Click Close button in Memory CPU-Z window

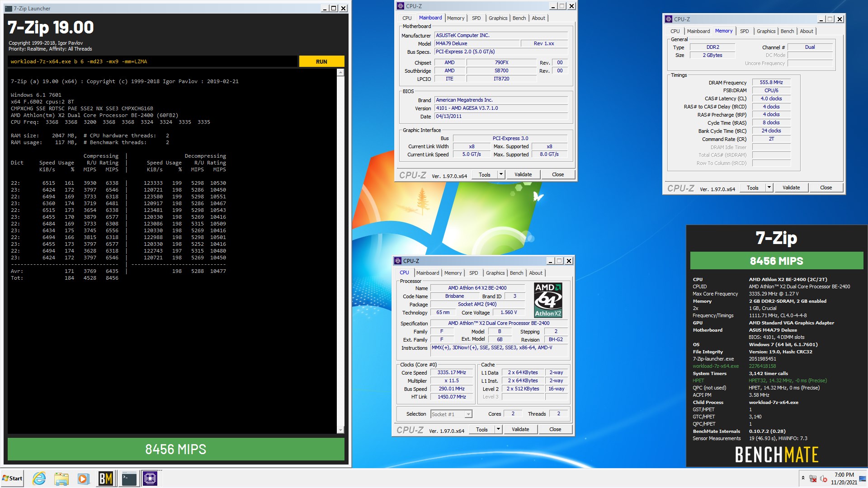pyautogui.click(x=826, y=188)
